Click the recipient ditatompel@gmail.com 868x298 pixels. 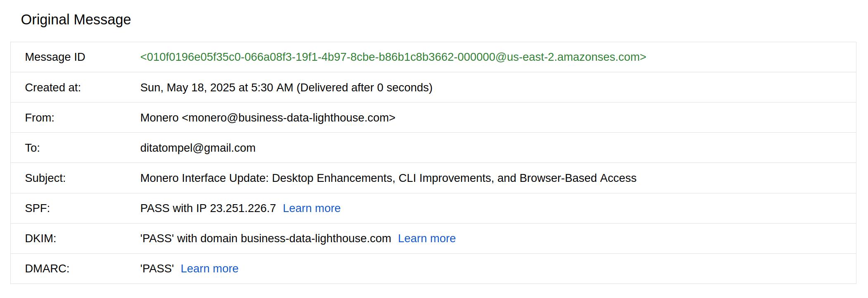tap(198, 148)
